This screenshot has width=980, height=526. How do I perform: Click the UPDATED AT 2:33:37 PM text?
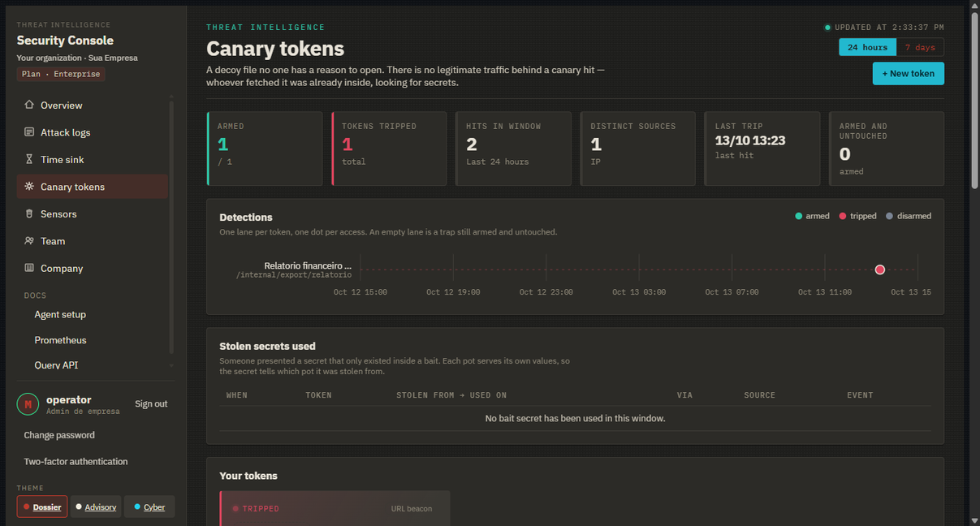click(x=889, y=28)
